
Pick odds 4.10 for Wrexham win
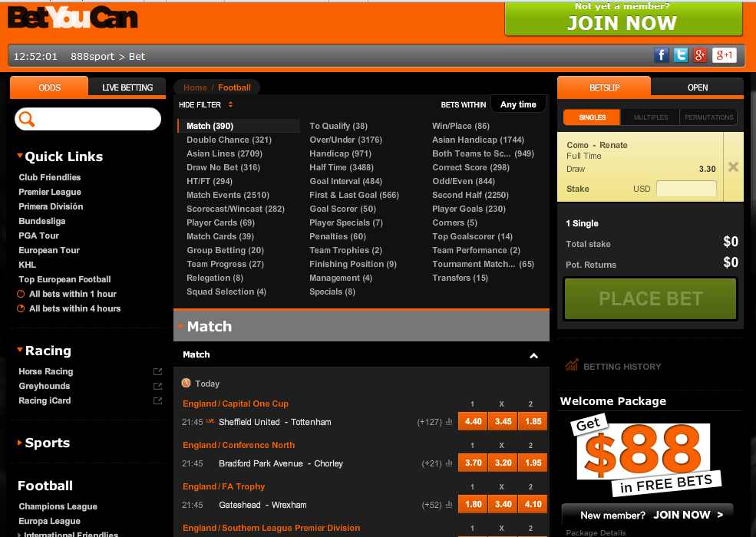533,504
